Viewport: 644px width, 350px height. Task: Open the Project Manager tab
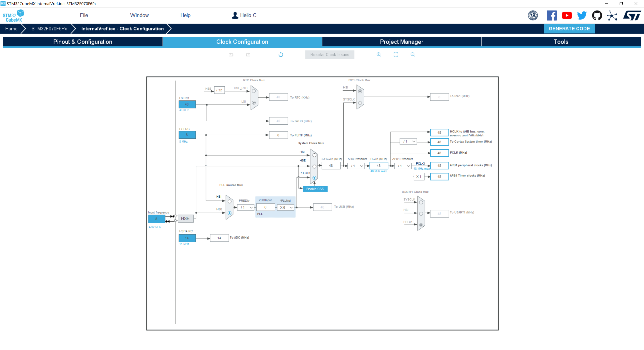coord(401,42)
